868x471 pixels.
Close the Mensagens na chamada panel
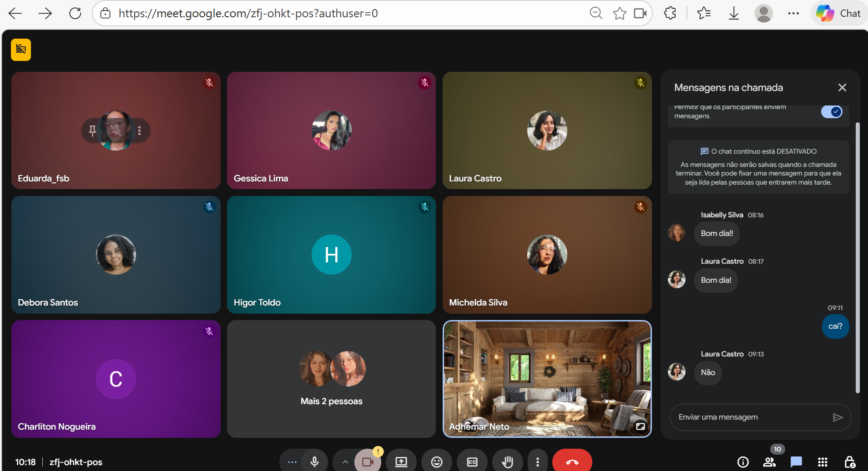click(x=842, y=87)
